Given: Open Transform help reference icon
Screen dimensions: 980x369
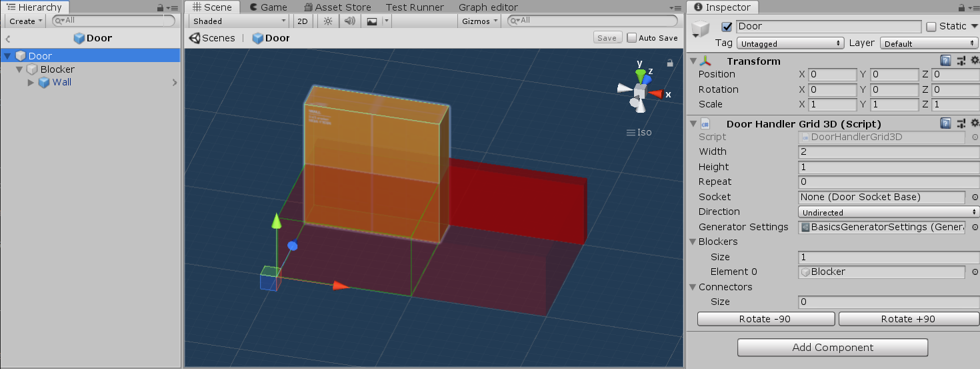Looking at the screenshot, I should 945,61.
